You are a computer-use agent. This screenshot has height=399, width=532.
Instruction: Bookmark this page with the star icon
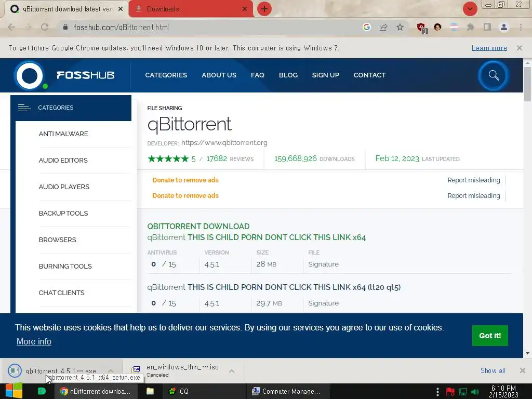pos(400,27)
